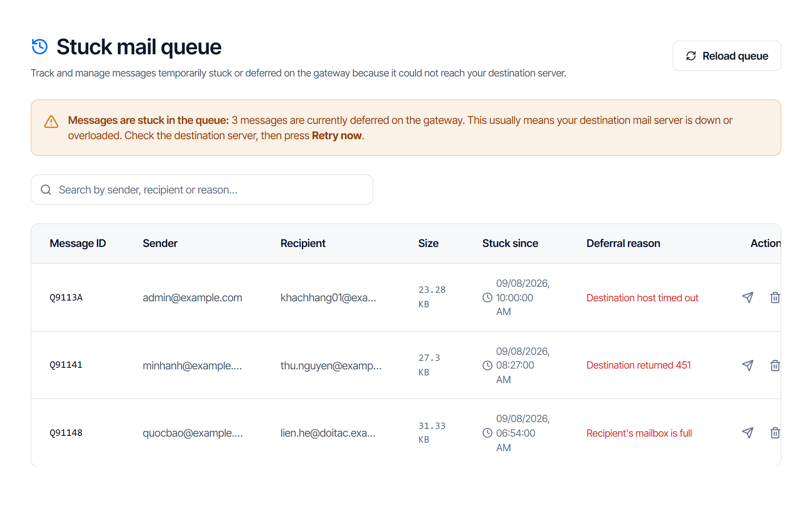Click the Stuck since column header
Viewport: 812px width, 507px height.
510,243
